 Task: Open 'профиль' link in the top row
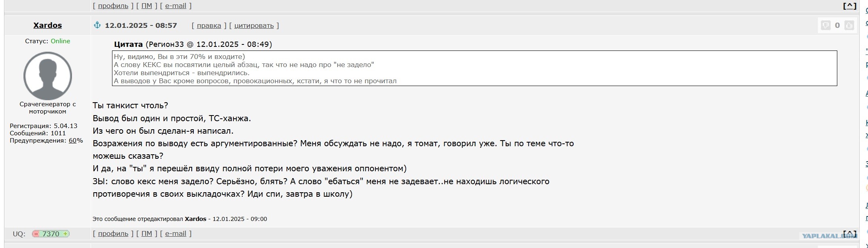click(x=113, y=6)
